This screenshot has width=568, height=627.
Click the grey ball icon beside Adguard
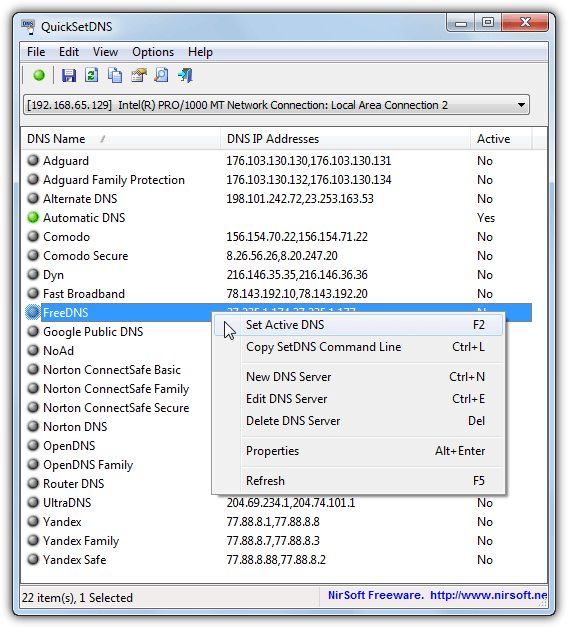coord(33,160)
